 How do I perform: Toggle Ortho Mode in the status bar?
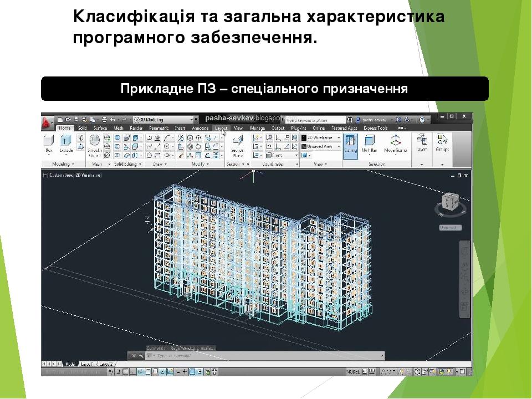tap(132, 372)
